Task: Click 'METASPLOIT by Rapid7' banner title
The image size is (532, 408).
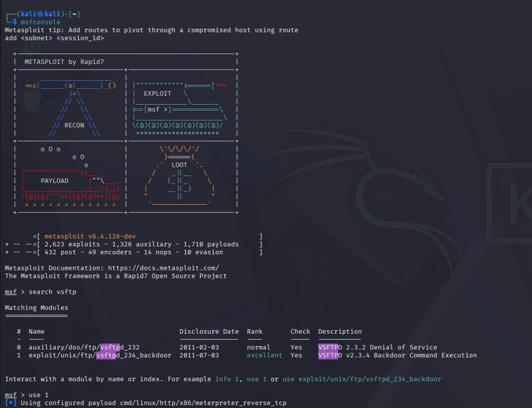Action: (x=64, y=62)
